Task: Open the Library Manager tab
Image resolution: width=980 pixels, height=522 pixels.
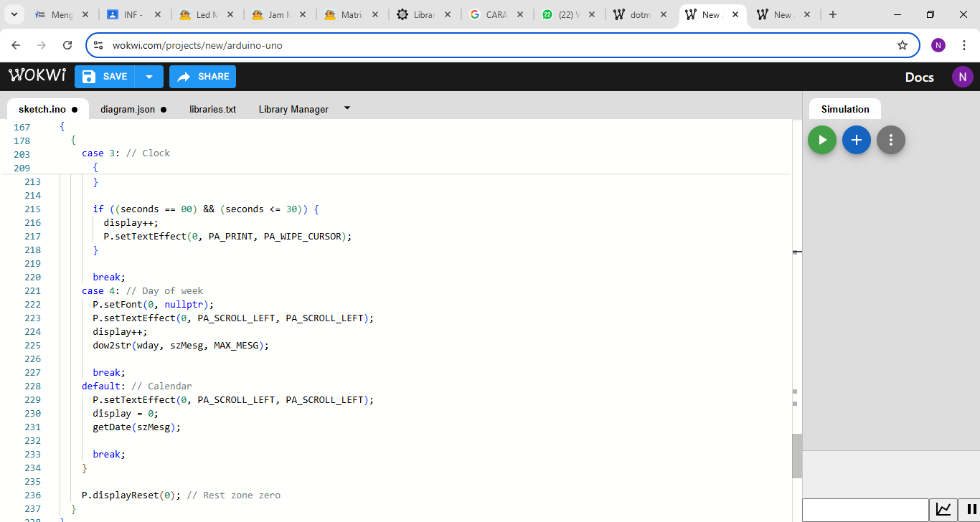Action: tap(293, 109)
